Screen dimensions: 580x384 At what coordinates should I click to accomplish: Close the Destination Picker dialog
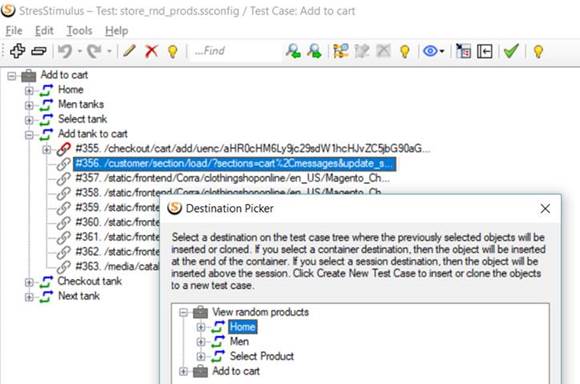coord(545,209)
